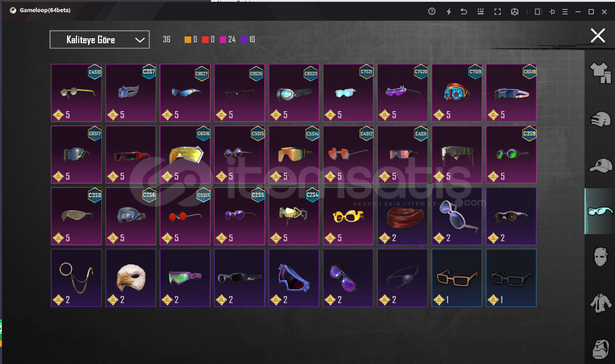Select the jacket category icon
Screen dimensions: 615x364
(600, 303)
